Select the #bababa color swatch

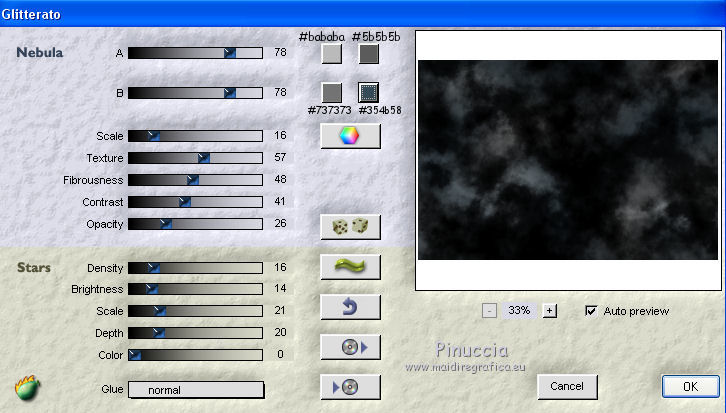pyautogui.click(x=332, y=54)
